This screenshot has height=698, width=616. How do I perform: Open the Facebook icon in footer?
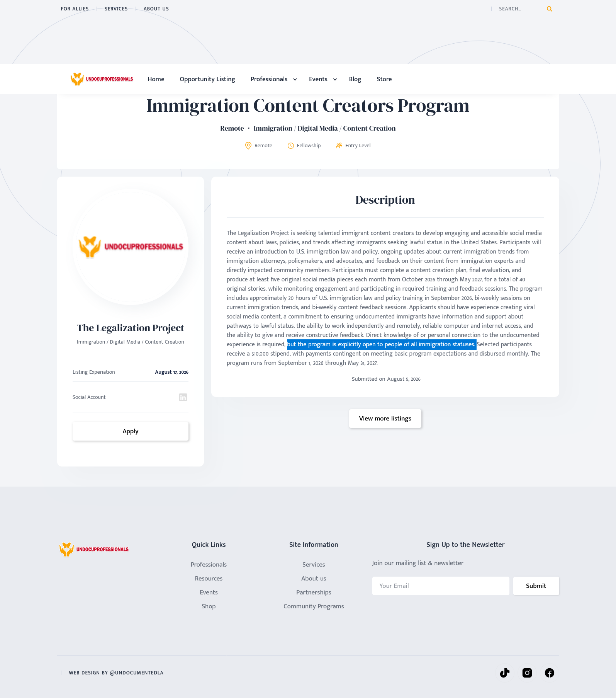pos(550,673)
